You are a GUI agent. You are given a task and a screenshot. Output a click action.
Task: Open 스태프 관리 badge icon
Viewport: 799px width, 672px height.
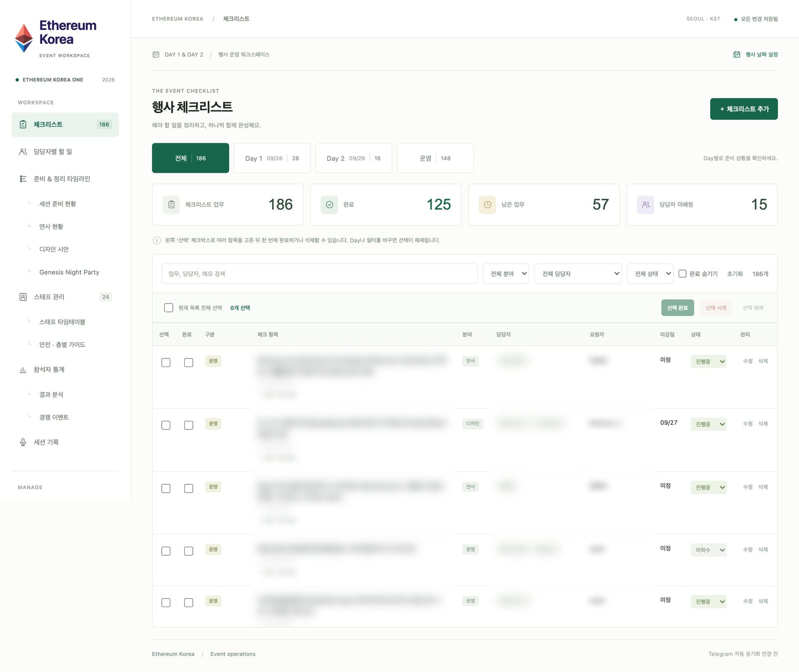pyautogui.click(x=23, y=297)
